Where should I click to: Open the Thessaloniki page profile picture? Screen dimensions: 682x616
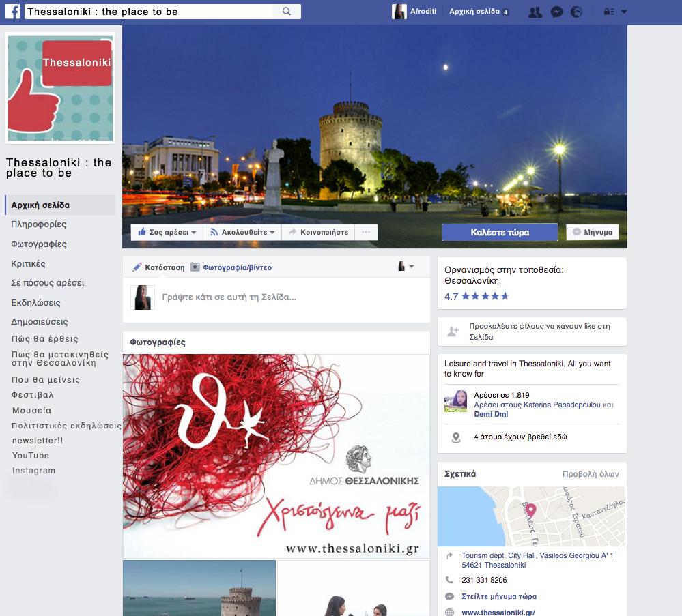point(60,88)
